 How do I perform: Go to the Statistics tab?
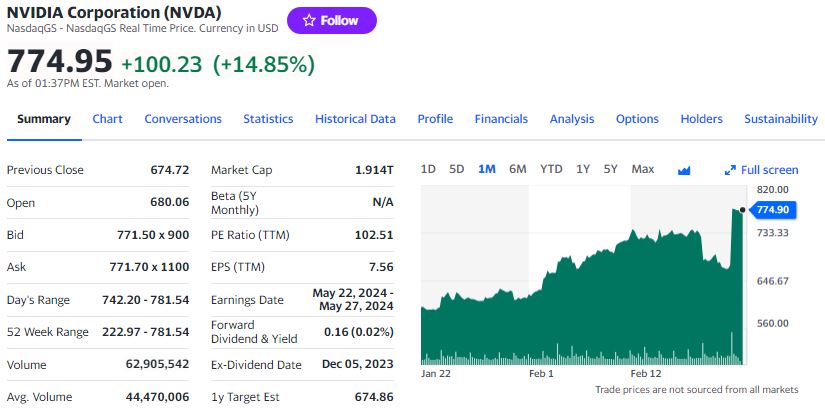[268, 119]
